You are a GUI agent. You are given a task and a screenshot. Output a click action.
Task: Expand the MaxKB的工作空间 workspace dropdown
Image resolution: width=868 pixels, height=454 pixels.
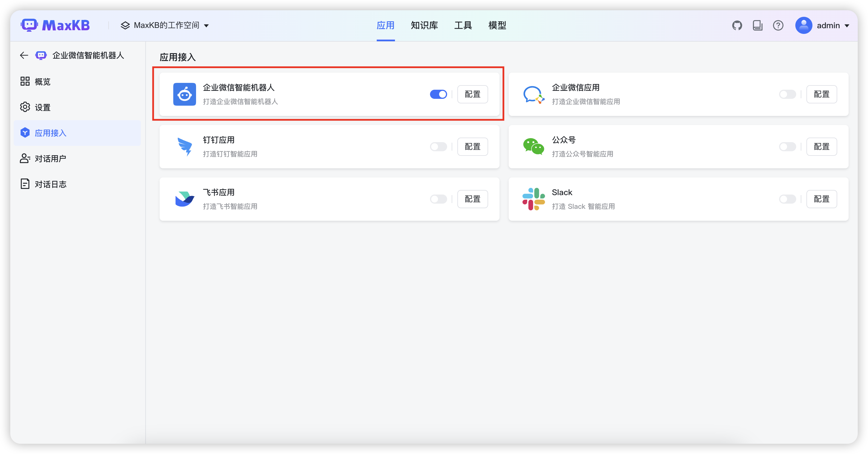165,26
